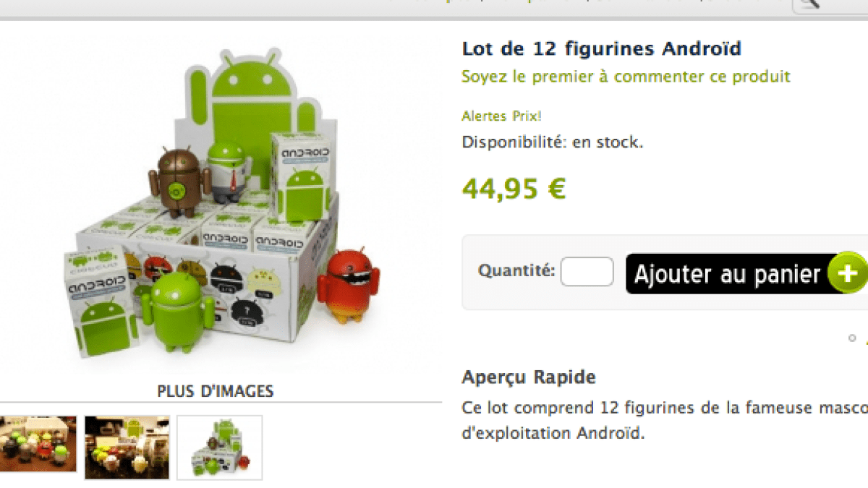Add the product with Ajouter au panier
Screen dimensions: 868x488
(746, 273)
